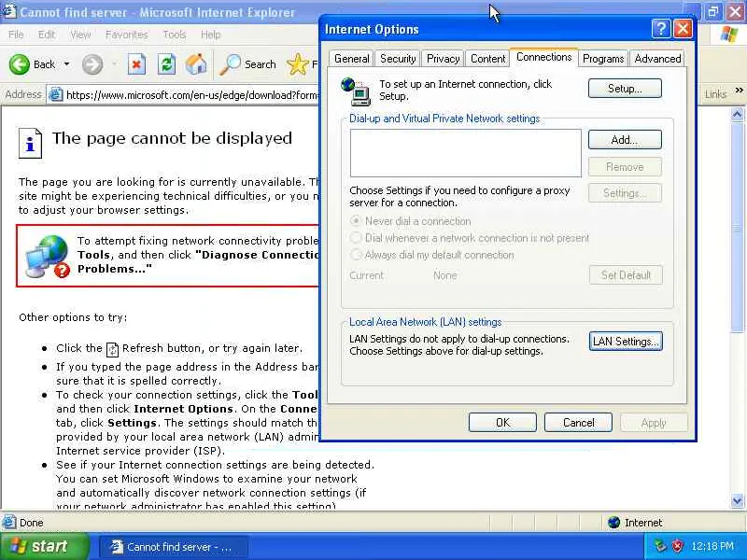Confirm with the OK button
747x560 pixels.
502,423
